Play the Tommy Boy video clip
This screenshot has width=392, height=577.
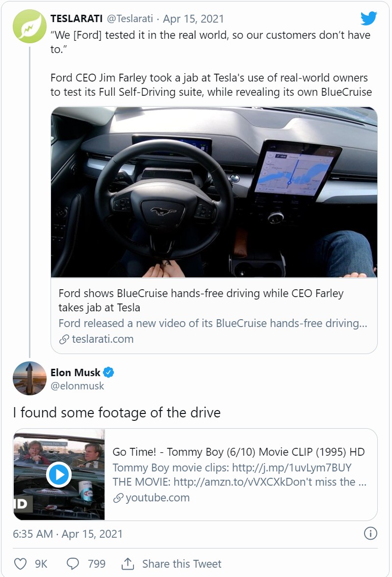pyautogui.click(x=59, y=475)
